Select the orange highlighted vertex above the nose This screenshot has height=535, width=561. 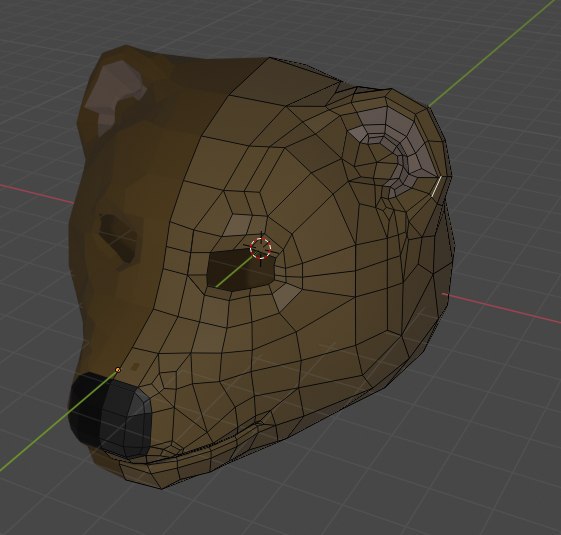coord(118,370)
